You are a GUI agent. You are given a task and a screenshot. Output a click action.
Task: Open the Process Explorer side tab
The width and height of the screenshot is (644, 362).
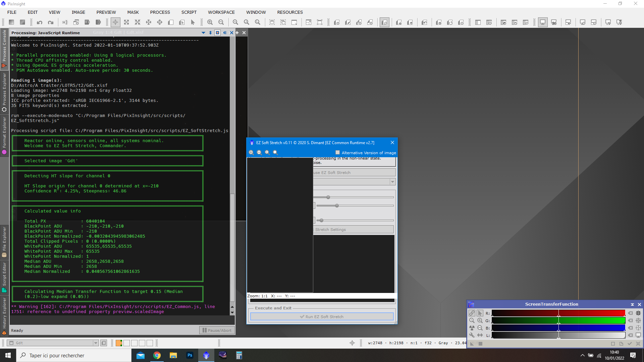(4, 93)
